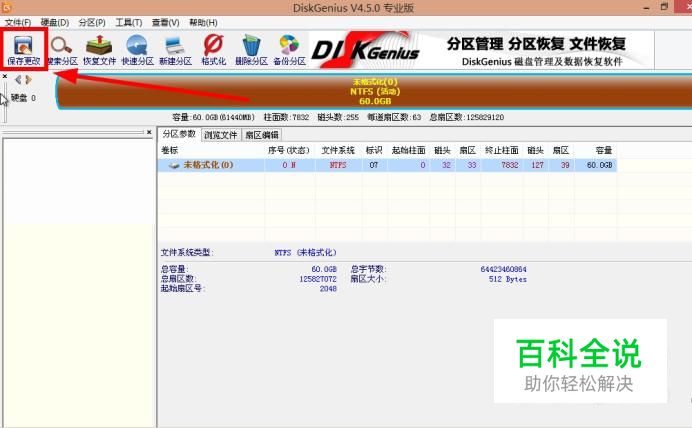
Task: Click the 终止柱面 column header
Action: point(501,150)
